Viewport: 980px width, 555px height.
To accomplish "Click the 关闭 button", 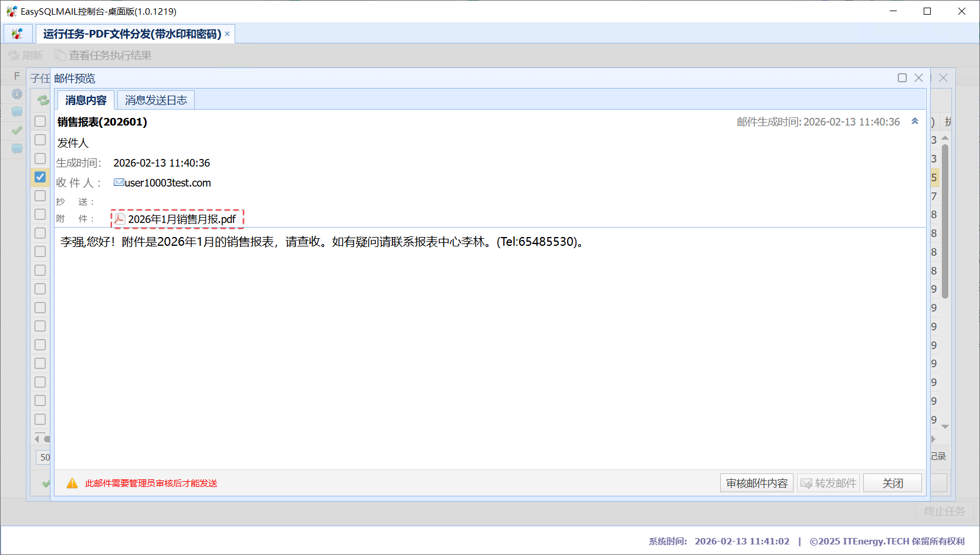I will [892, 483].
